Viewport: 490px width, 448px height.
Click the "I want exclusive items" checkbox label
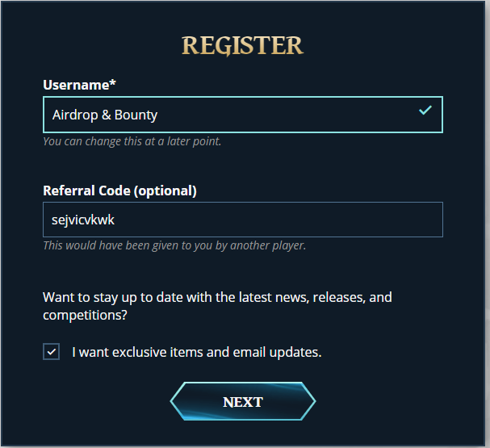click(x=196, y=352)
